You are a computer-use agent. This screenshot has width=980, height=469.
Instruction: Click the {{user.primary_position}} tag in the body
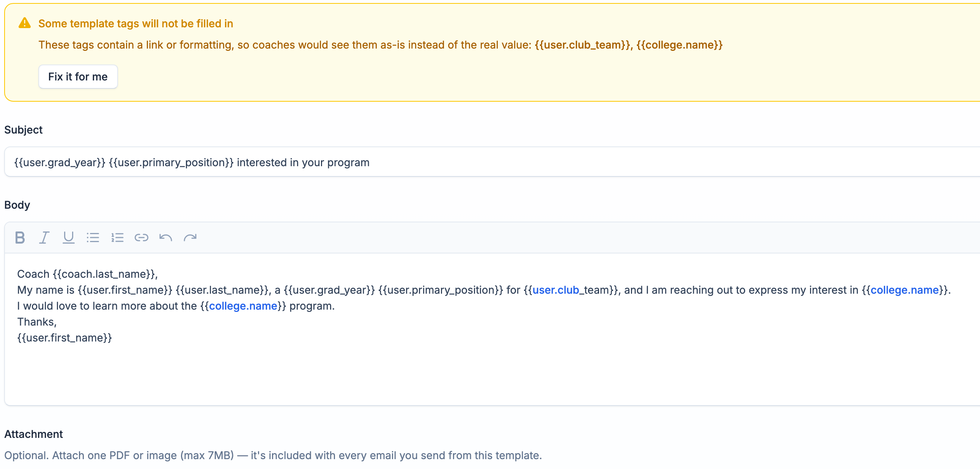440,290
